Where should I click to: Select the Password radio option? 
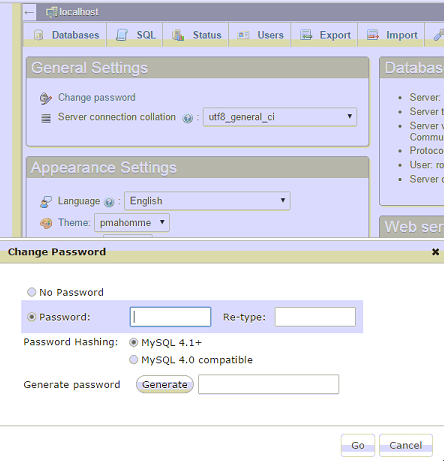pyautogui.click(x=31, y=317)
